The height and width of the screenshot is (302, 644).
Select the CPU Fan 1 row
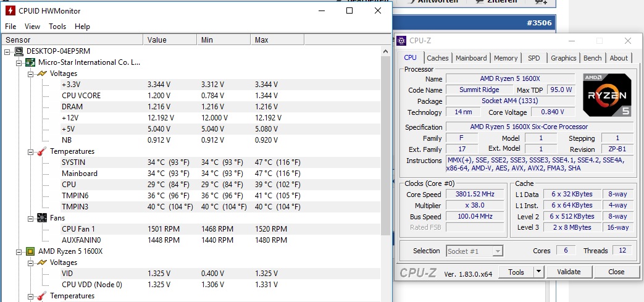pyautogui.click(x=220, y=229)
